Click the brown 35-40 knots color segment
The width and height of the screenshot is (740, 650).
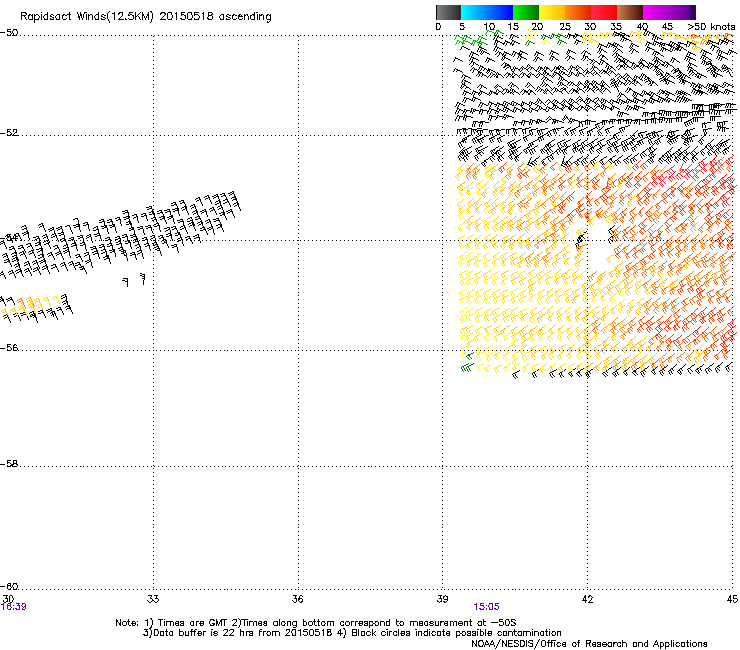[630, 12]
